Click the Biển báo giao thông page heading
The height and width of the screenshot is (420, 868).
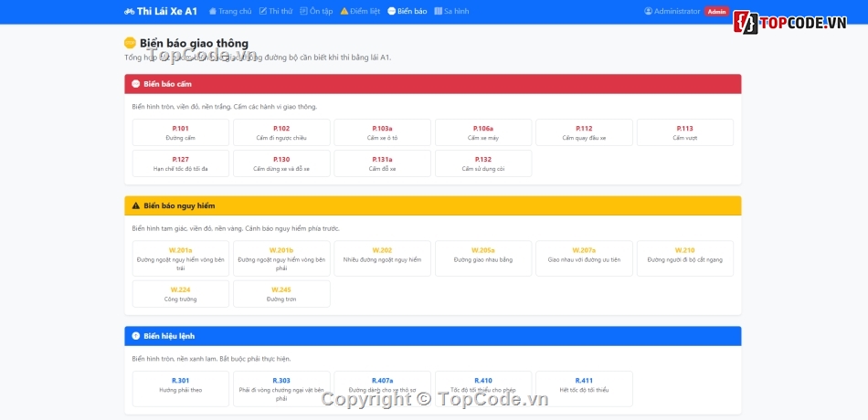point(194,43)
